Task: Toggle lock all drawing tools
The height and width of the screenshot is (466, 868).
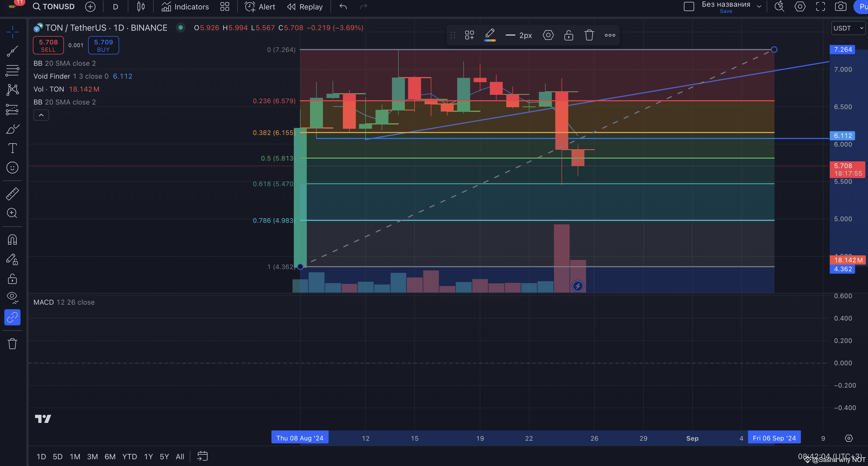Action: click(x=12, y=279)
